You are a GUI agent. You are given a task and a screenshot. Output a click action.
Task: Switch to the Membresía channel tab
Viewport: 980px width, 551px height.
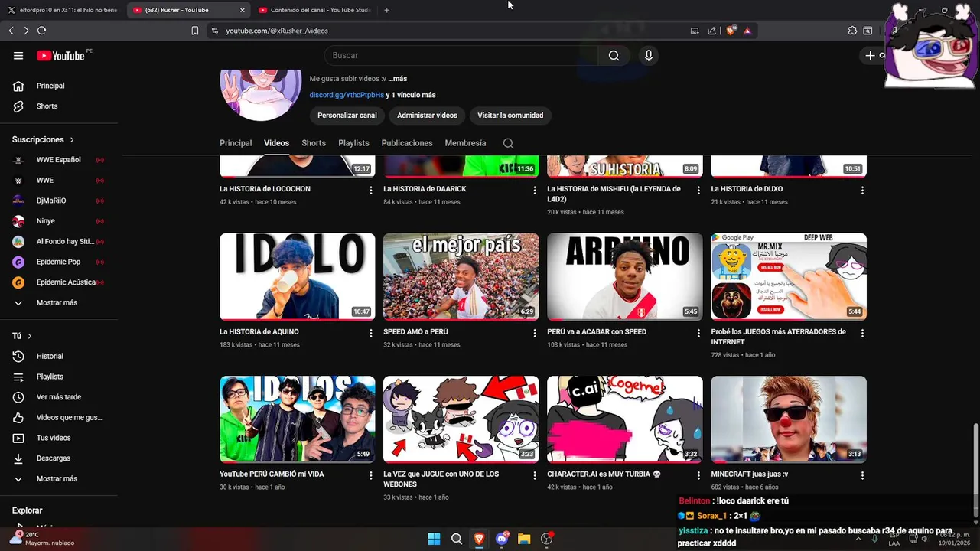coord(465,143)
